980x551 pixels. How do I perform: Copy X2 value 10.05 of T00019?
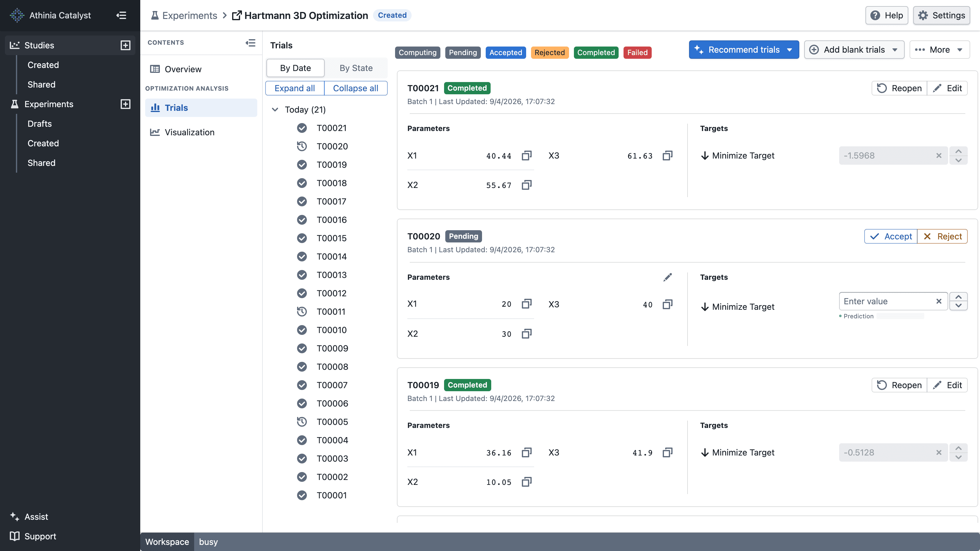(x=526, y=482)
